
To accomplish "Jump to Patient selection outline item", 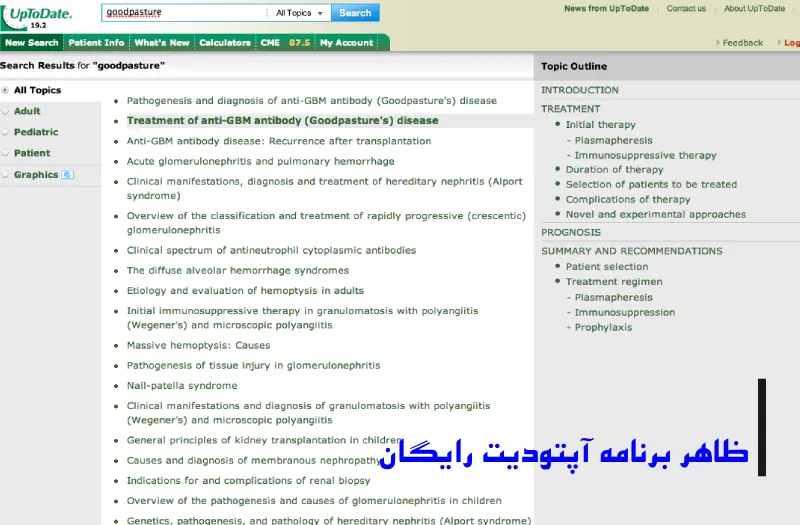I will [607, 266].
